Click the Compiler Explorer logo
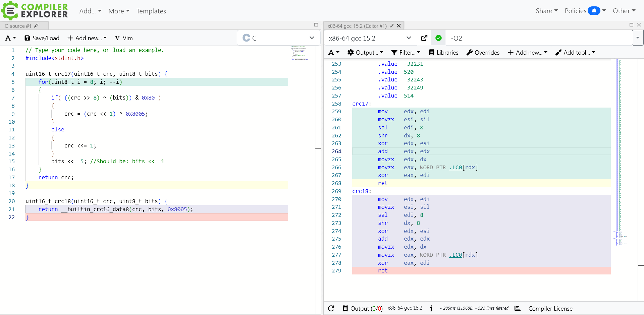Screen dimensions: 644x315 pos(35,11)
